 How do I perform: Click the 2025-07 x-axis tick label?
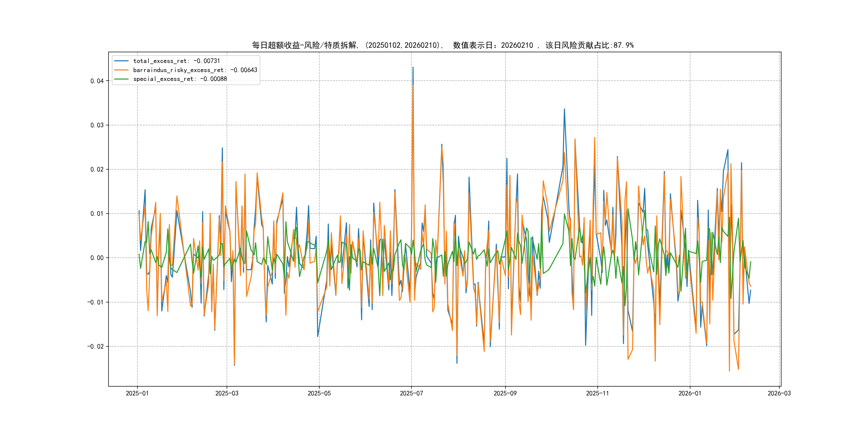point(411,393)
